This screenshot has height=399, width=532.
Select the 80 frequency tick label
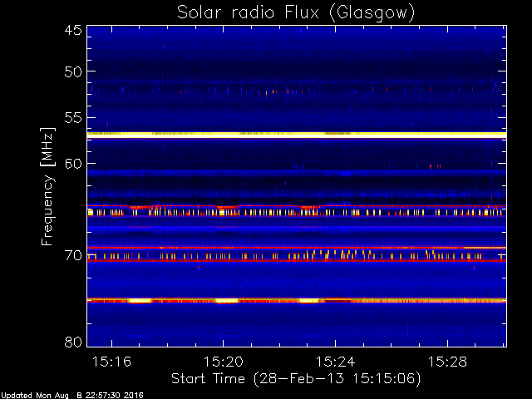point(73,342)
